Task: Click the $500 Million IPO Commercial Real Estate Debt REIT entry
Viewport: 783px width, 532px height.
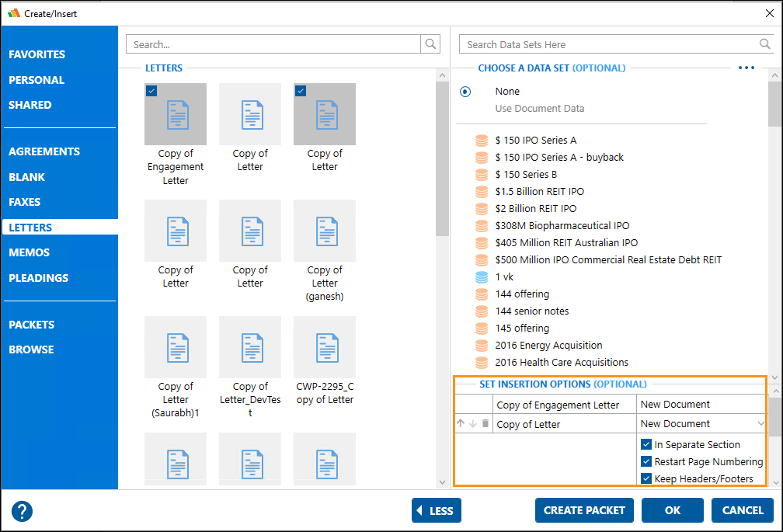Action: 608,260
